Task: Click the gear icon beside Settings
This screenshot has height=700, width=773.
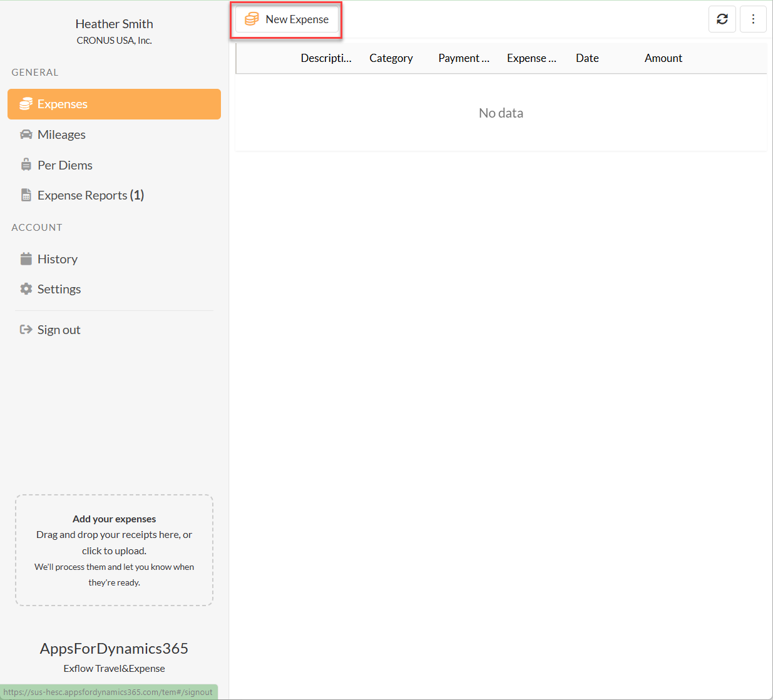Action: [x=26, y=289]
